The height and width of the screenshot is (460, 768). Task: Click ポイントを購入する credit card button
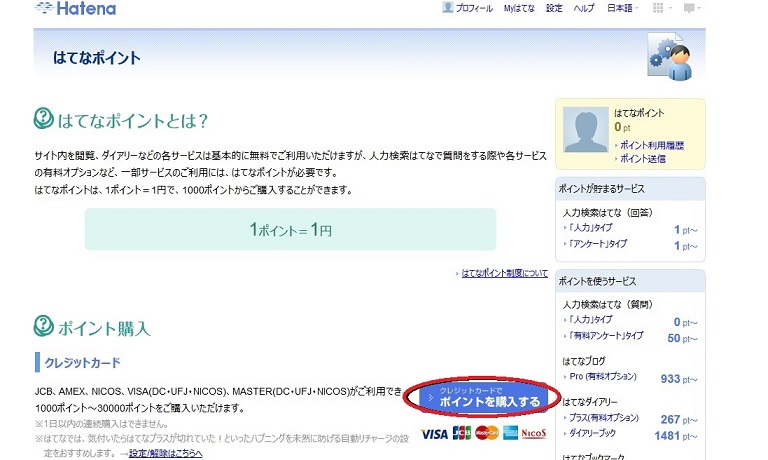pos(482,397)
